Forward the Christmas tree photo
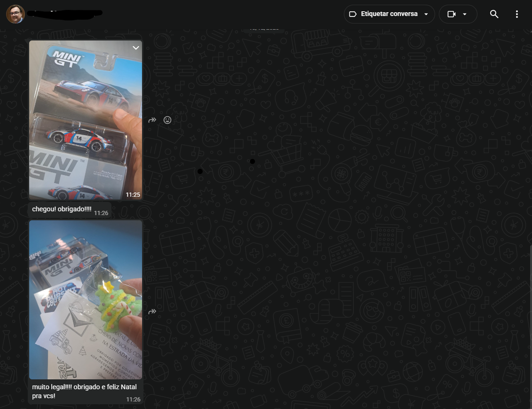 pyautogui.click(x=152, y=312)
